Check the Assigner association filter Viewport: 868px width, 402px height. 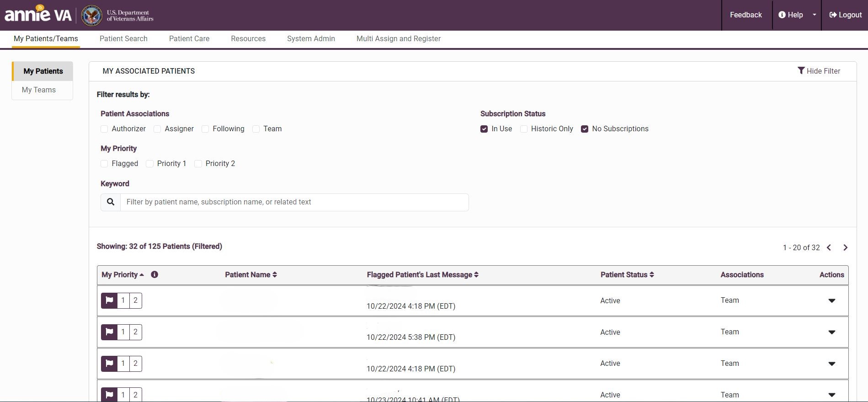157,129
